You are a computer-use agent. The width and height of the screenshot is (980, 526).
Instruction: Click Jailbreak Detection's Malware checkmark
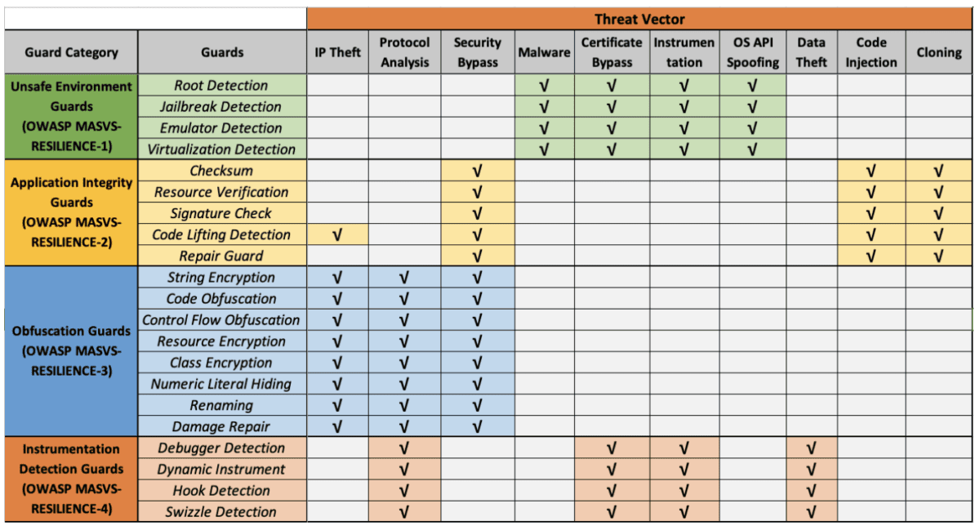click(x=544, y=107)
